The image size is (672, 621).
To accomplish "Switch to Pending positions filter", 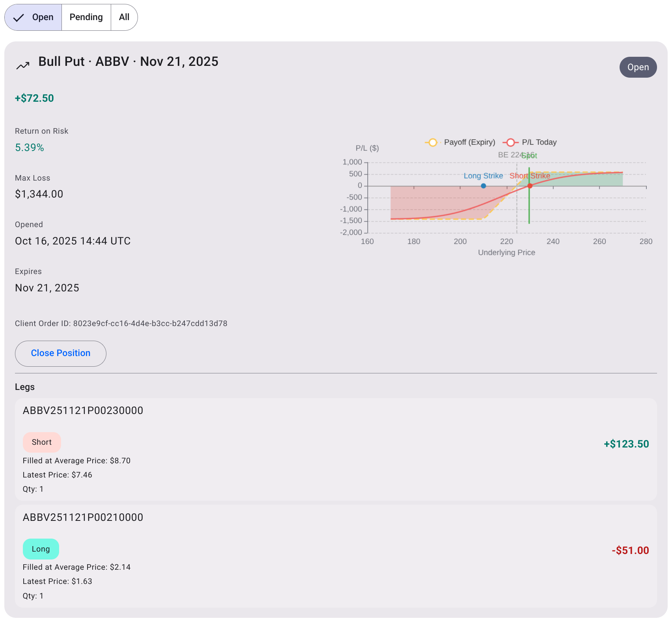I will pos(86,17).
